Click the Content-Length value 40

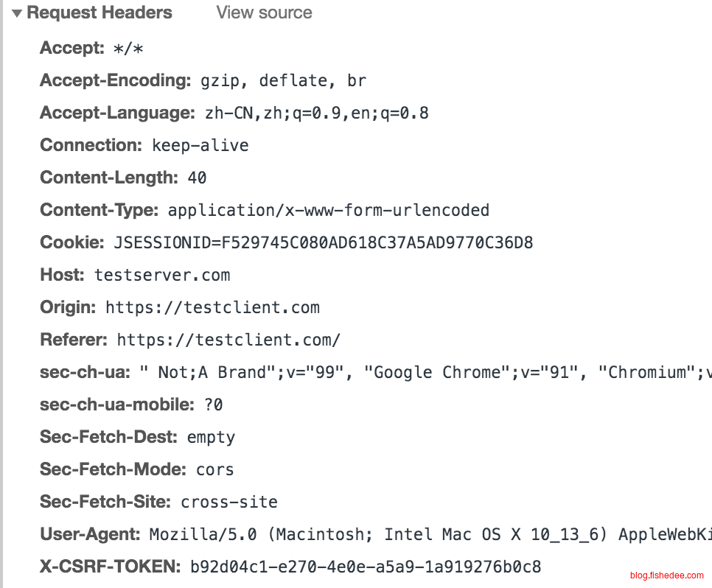tap(197, 178)
